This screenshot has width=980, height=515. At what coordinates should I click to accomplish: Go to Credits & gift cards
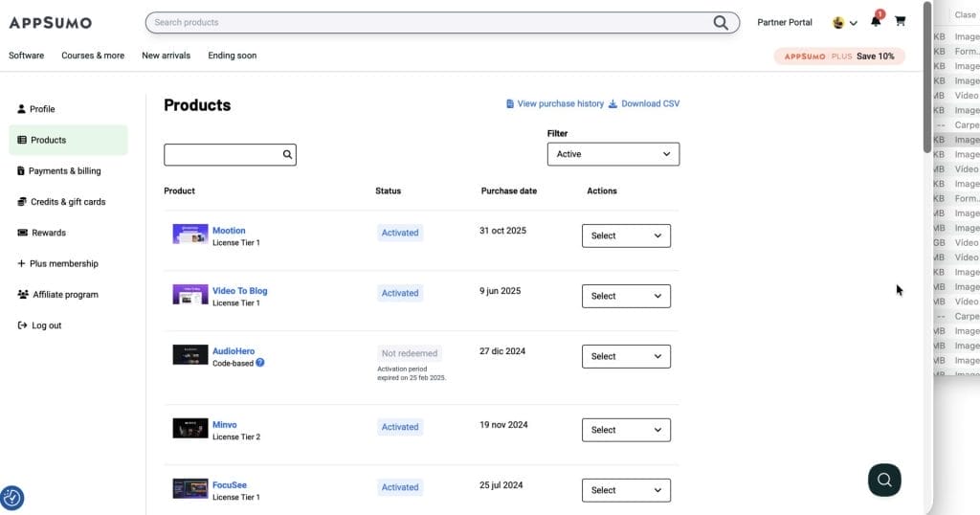tap(67, 202)
